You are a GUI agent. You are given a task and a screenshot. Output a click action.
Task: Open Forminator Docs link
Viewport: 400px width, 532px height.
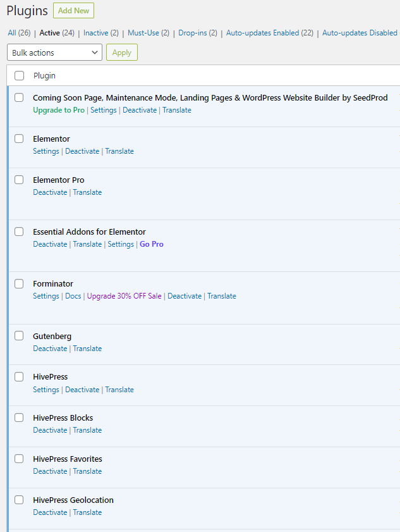pos(73,296)
